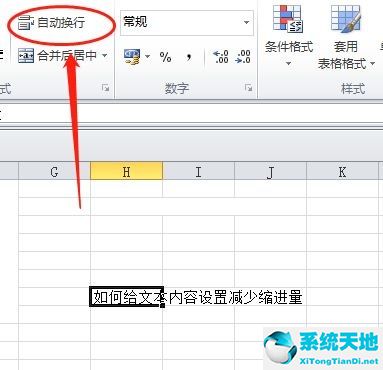This screenshot has height=370, width=383.
Task: Apply the comma style icon
Action: tap(189, 57)
